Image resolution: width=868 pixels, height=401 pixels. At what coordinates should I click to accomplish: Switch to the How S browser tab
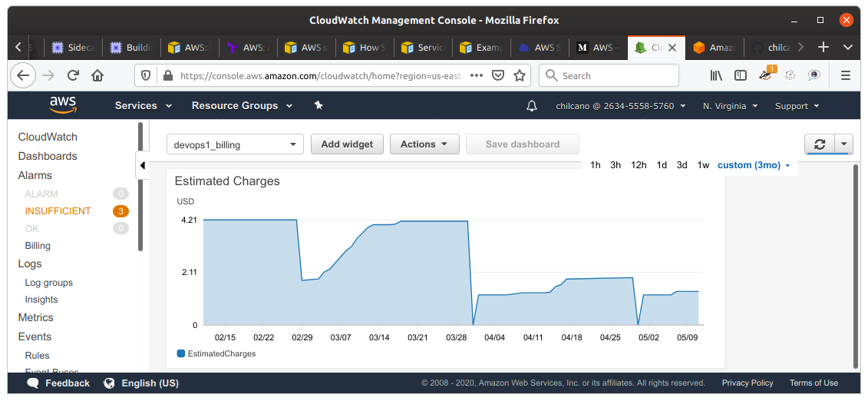(365, 48)
